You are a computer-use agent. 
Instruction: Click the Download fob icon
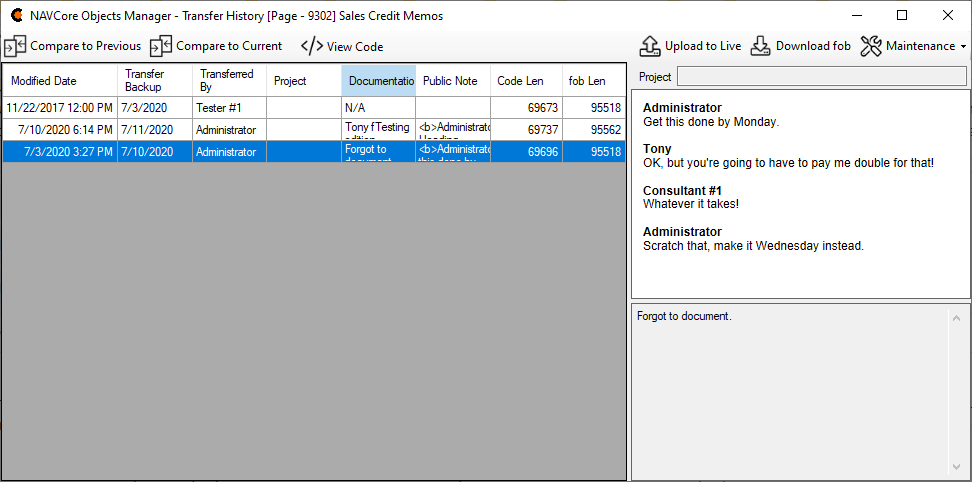point(761,46)
